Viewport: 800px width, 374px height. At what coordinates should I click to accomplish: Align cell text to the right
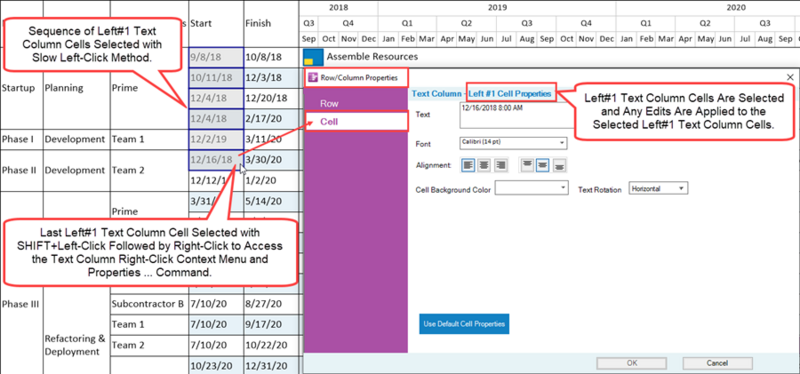502,165
